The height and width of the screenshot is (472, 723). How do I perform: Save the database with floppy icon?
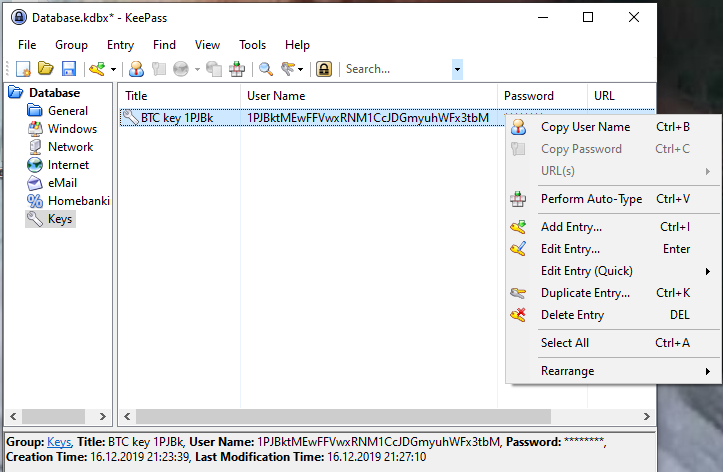tap(69, 69)
